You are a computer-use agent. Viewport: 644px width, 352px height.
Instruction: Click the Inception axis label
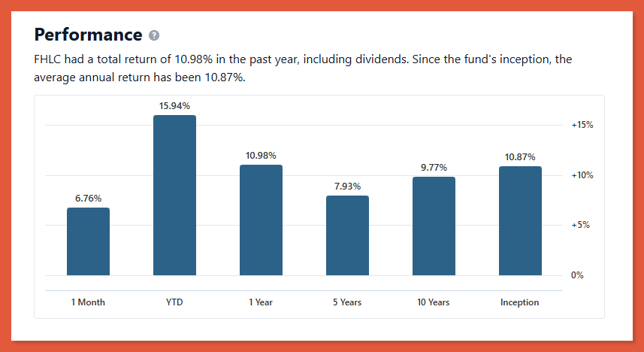(x=520, y=302)
